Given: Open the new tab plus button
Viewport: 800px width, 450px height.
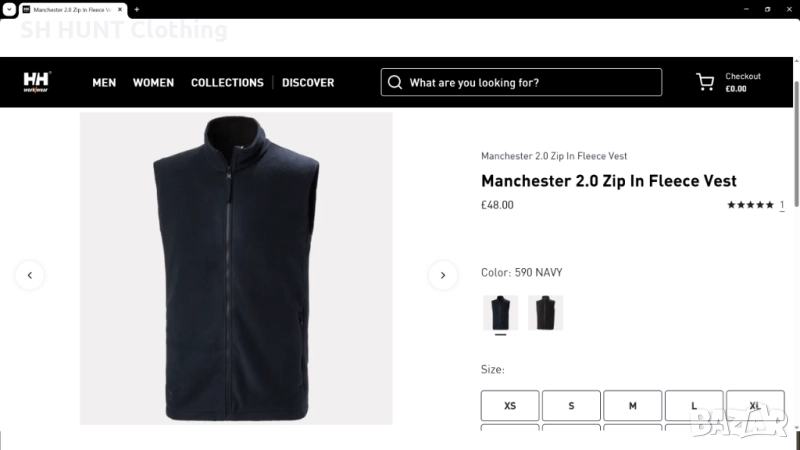Looking at the screenshot, I should pos(137,9).
